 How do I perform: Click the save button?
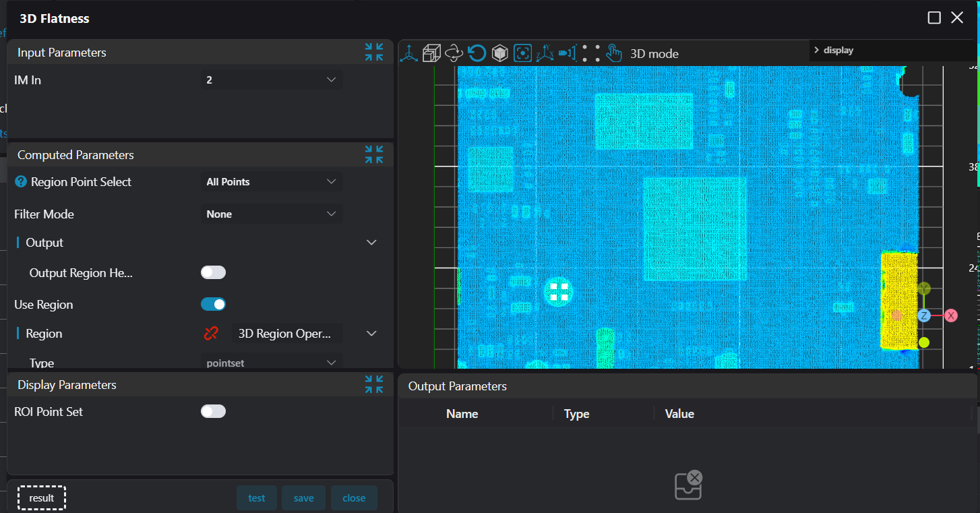(303, 498)
